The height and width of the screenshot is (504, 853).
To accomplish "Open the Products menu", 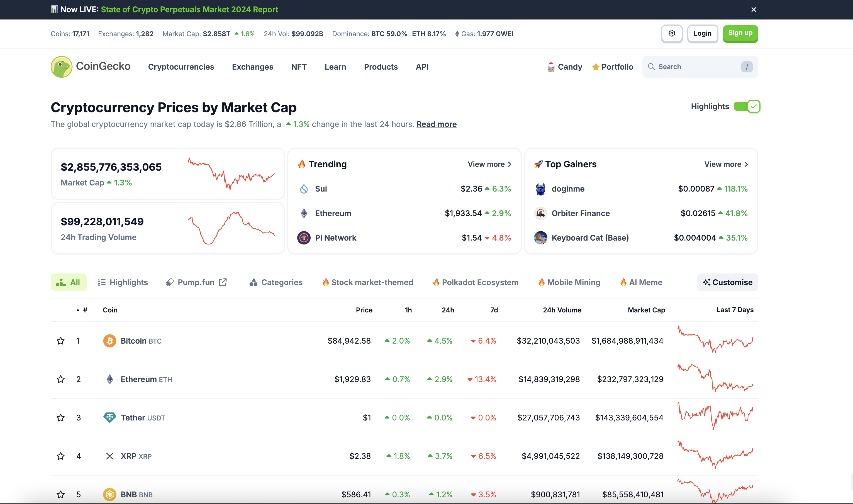I will point(381,67).
